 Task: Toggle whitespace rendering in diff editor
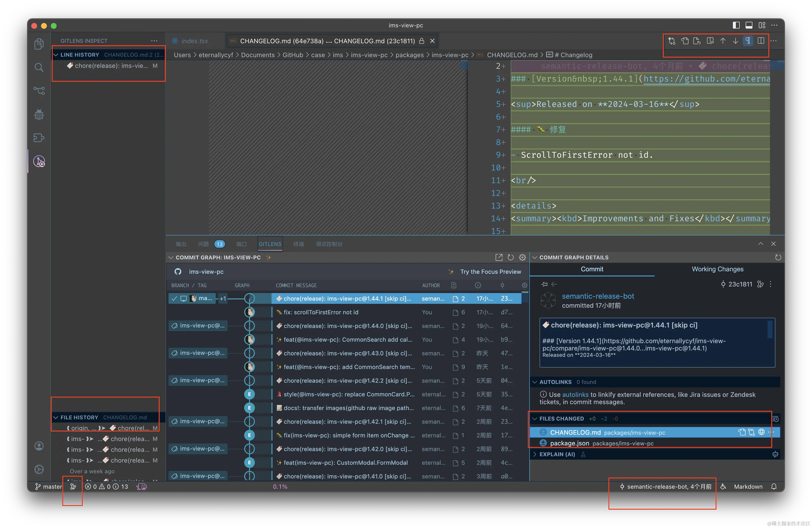748,41
